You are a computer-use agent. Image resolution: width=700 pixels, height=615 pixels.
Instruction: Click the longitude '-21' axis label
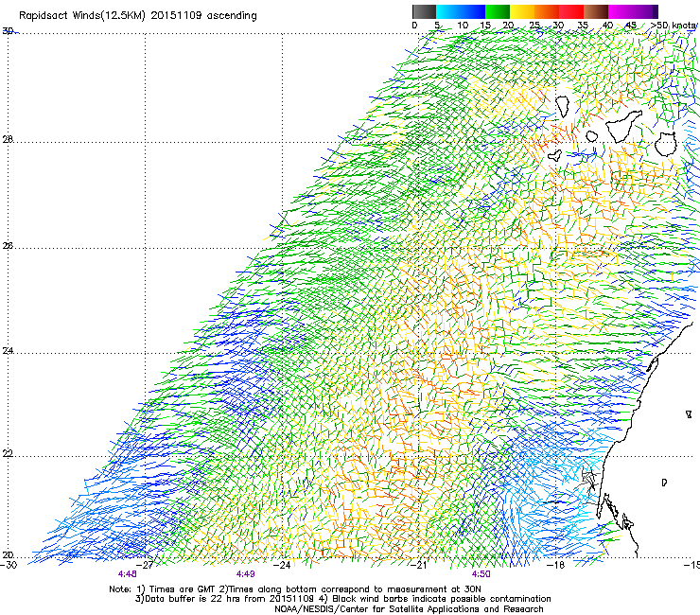pyautogui.click(x=419, y=565)
